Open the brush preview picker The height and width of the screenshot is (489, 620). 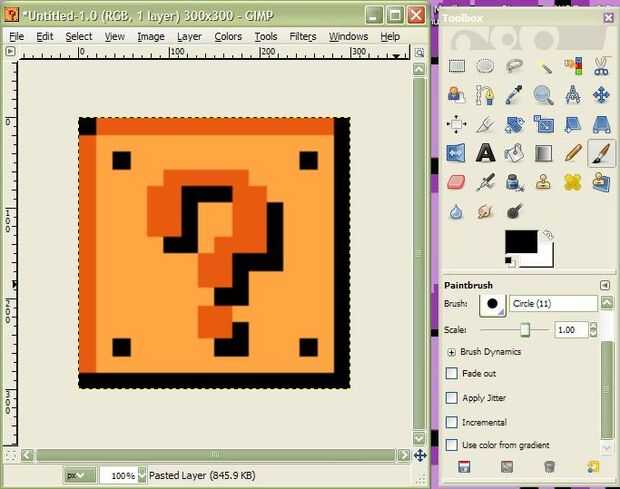point(492,304)
